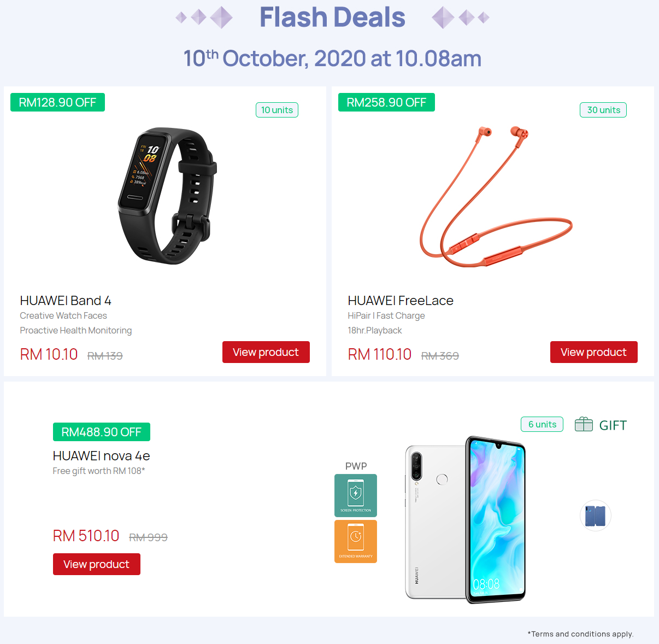Image resolution: width=659 pixels, height=644 pixels.
Task: View product for HUAWEI FreeLace
Action: (x=594, y=352)
